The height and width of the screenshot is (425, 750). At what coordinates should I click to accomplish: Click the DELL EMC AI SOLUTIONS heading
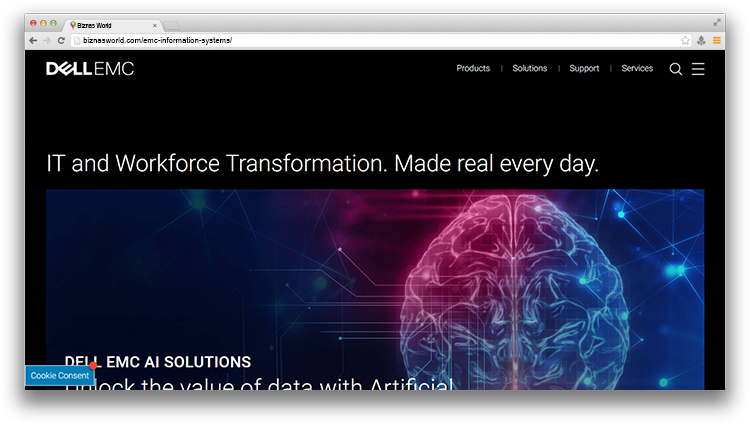click(x=158, y=362)
